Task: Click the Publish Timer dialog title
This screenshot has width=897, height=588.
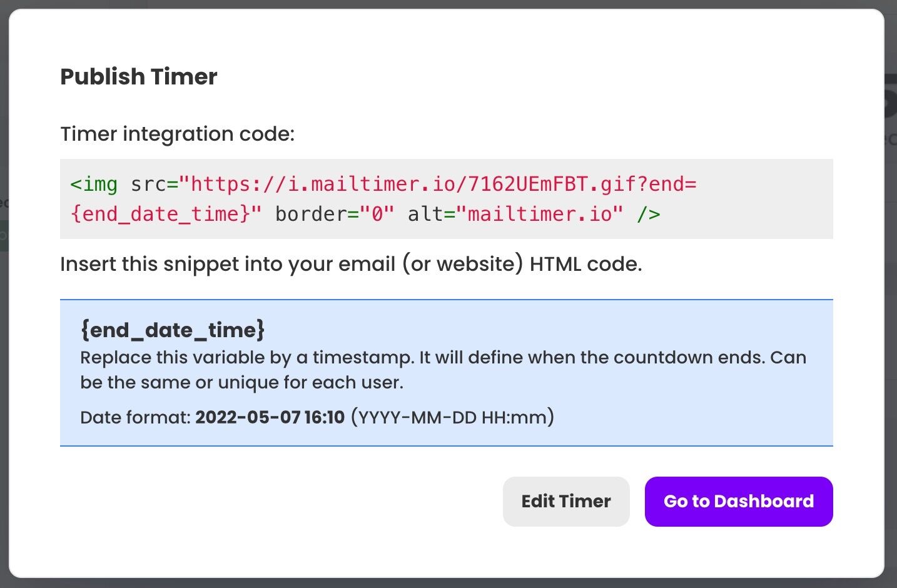Action: (138, 76)
